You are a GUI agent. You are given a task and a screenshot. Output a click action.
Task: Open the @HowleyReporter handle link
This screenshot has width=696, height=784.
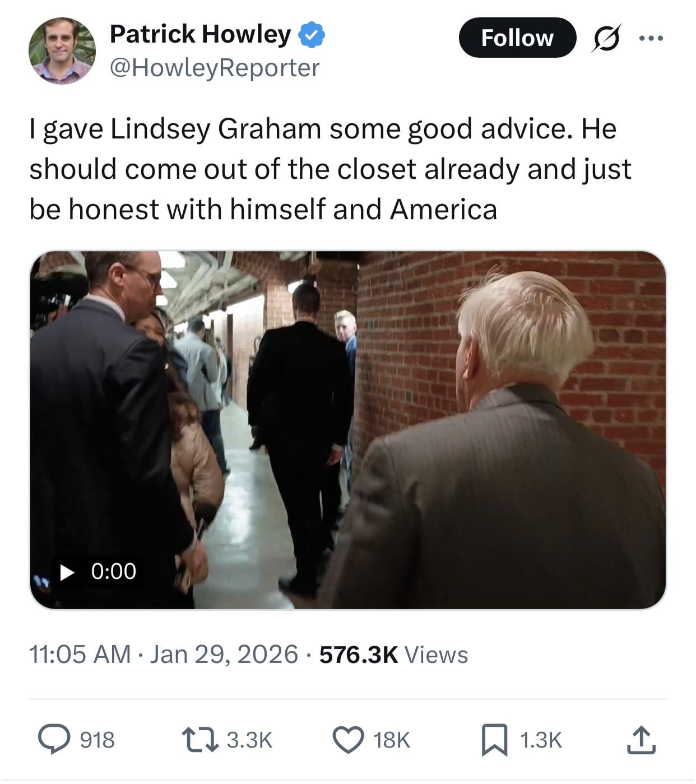(215, 68)
